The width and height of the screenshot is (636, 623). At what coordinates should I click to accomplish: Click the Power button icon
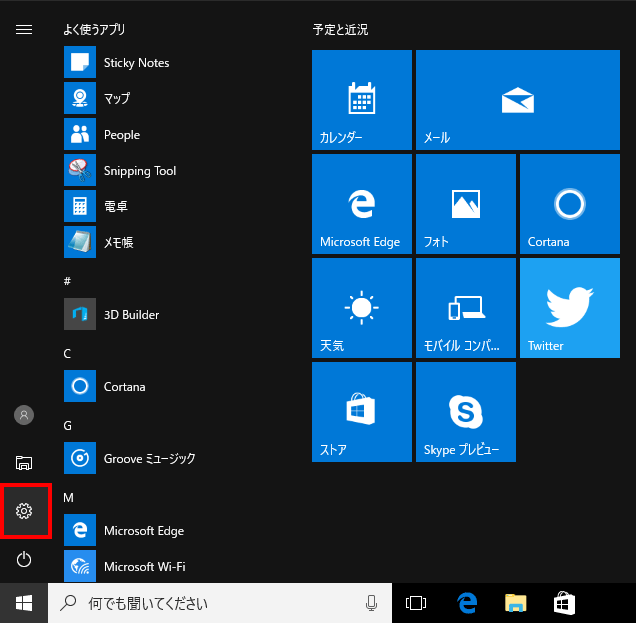click(25, 559)
